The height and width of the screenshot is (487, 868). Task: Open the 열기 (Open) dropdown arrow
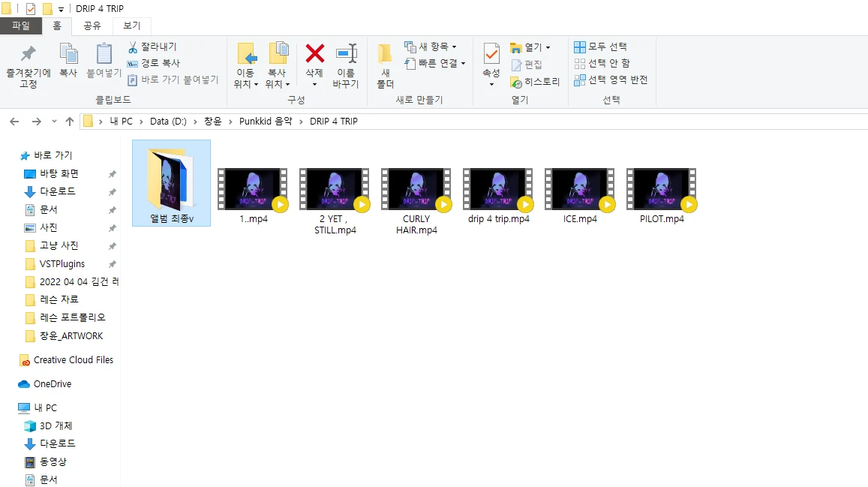click(x=548, y=47)
